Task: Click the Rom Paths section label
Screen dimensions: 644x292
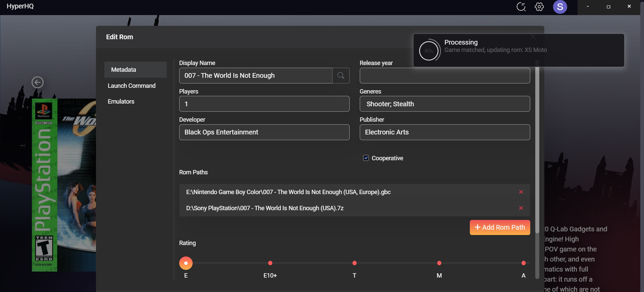Action: [x=193, y=172]
